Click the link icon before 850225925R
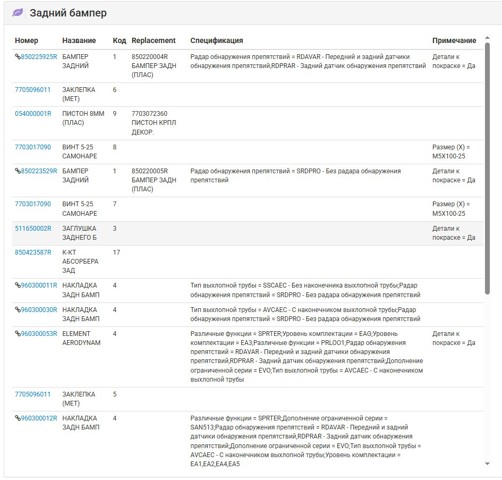502x480 pixels. [x=18, y=57]
